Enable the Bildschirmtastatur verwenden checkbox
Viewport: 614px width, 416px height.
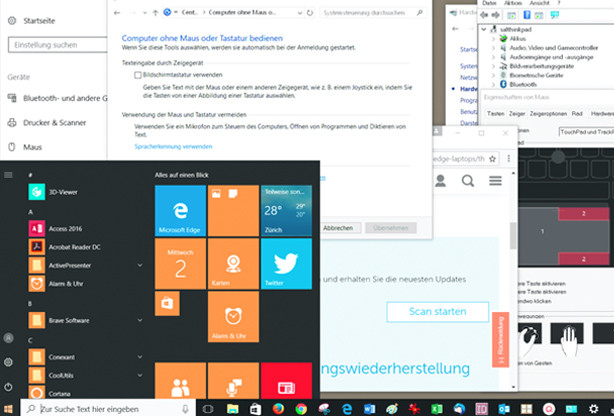[x=138, y=75]
